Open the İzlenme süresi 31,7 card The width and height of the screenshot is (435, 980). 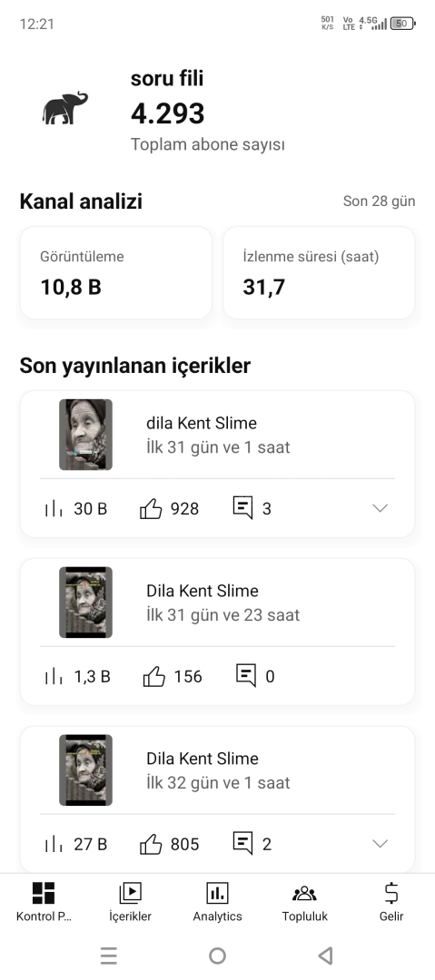pyautogui.click(x=319, y=272)
